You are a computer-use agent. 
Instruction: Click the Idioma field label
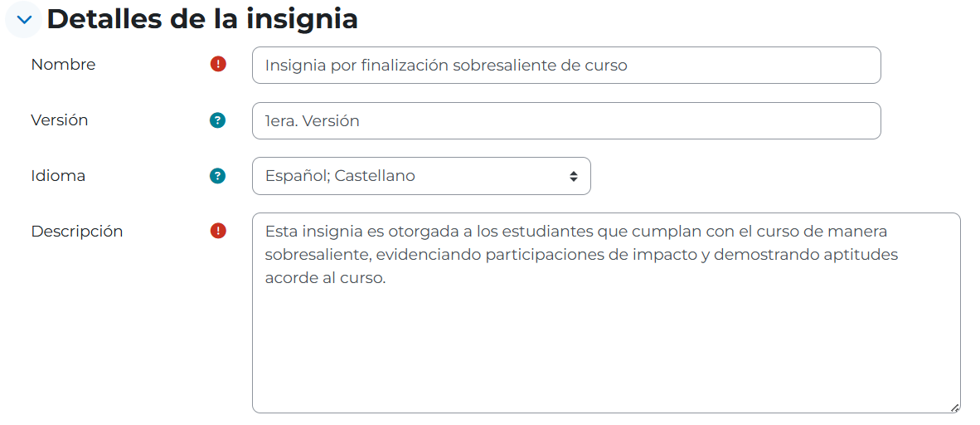point(58,176)
